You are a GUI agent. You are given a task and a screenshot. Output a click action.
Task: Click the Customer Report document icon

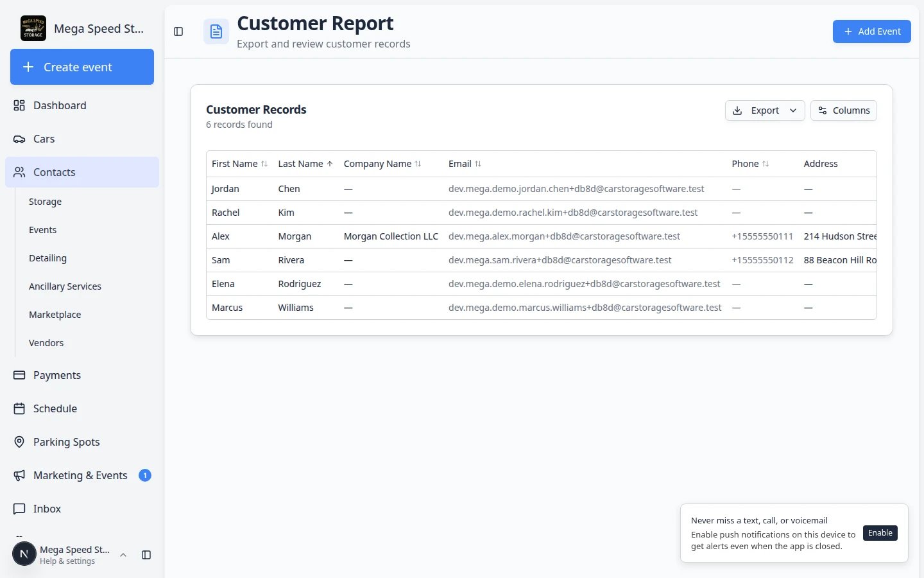[x=216, y=31]
